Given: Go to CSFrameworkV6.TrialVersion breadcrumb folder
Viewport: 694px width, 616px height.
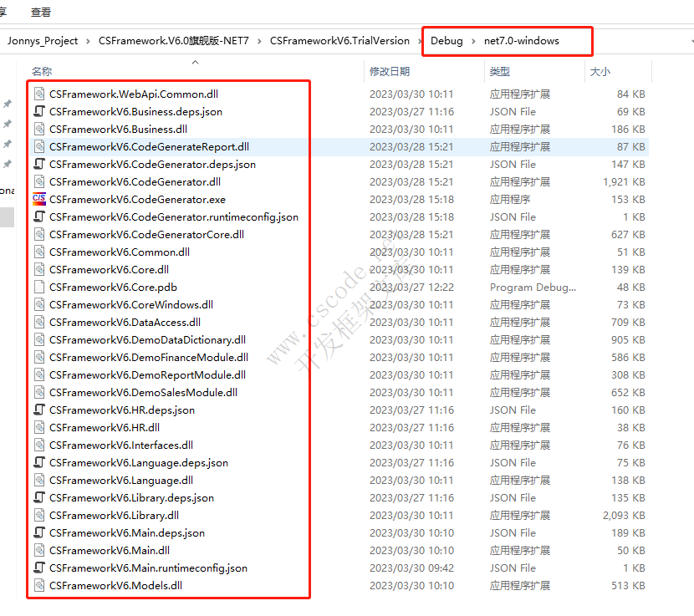Looking at the screenshot, I should coord(340,41).
